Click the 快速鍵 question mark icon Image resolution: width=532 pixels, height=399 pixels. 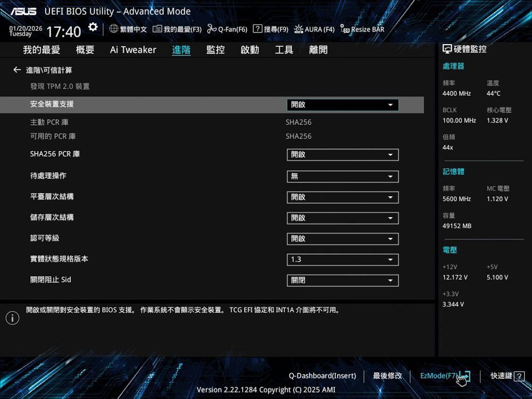pos(519,376)
